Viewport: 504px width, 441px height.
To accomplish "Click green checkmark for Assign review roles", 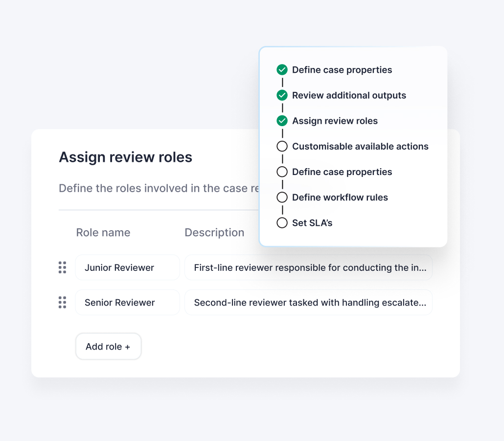I will [x=282, y=121].
